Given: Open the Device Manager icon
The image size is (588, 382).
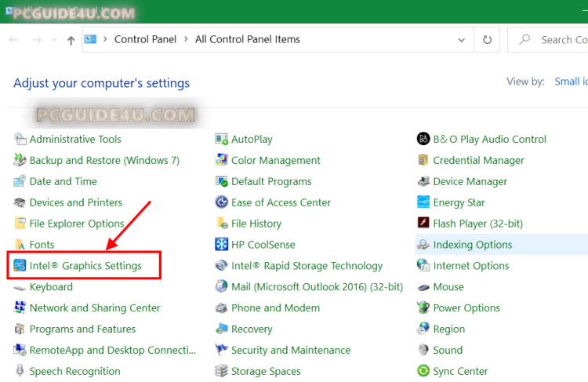Looking at the screenshot, I should (x=423, y=181).
